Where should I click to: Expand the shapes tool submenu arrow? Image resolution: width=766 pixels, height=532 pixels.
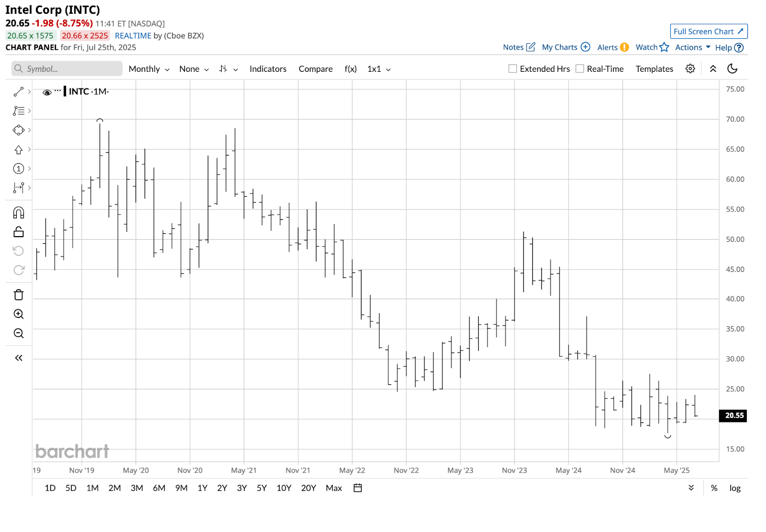click(29, 130)
